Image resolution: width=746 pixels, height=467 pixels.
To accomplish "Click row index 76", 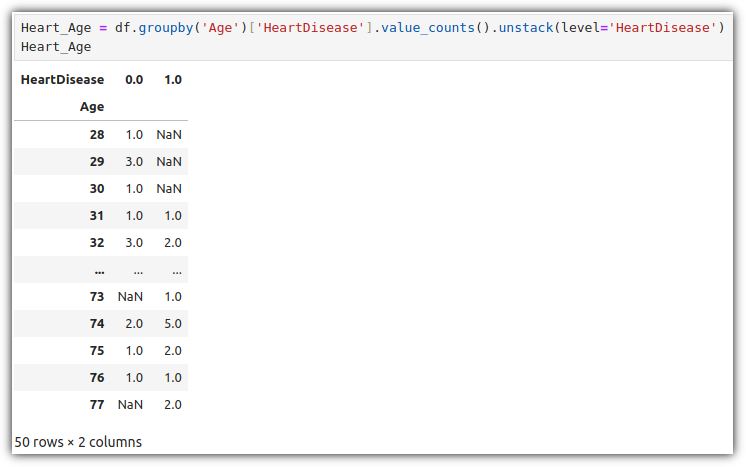I will pos(97,378).
